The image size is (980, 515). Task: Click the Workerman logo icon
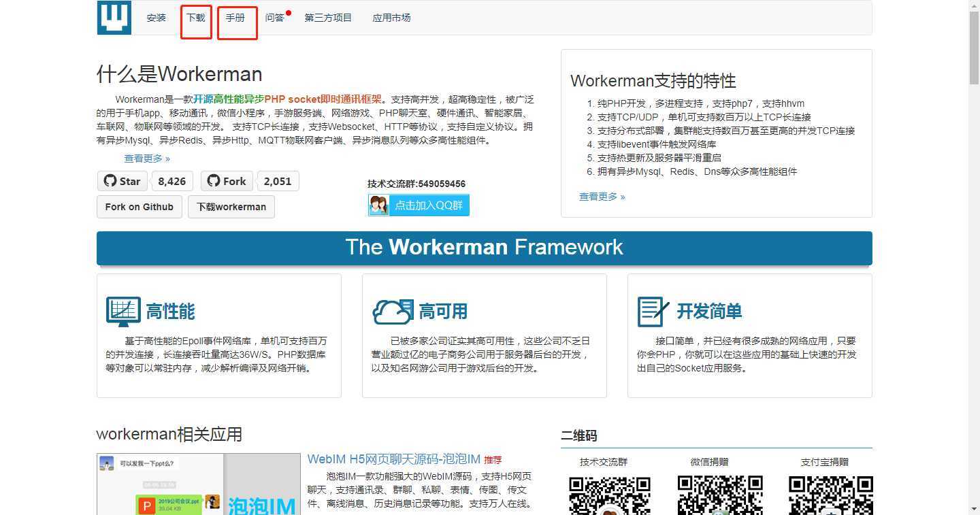pyautogui.click(x=114, y=18)
